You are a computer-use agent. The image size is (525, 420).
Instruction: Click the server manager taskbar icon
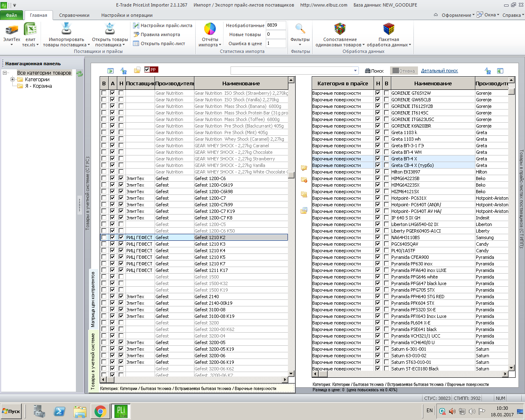click(x=39, y=411)
